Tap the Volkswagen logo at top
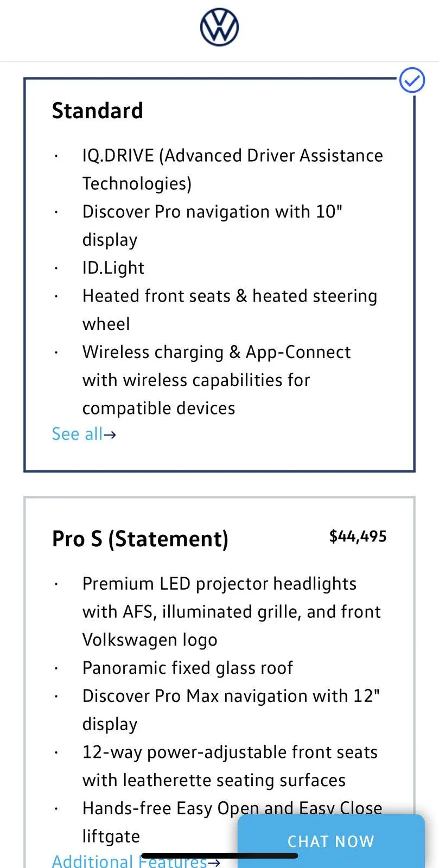The width and height of the screenshot is (439, 868). (219, 27)
